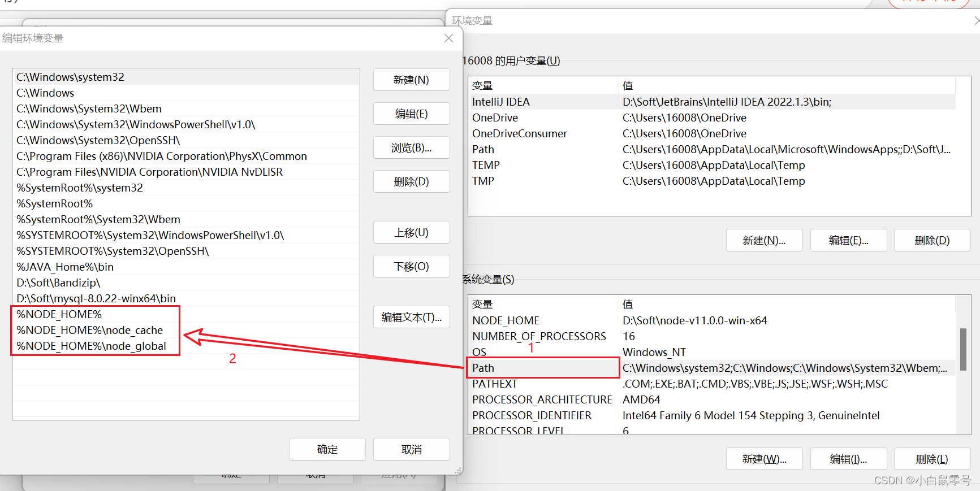Click the .COM;.EXE;.BAT value cell
The image size is (980, 491).
pos(755,384)
